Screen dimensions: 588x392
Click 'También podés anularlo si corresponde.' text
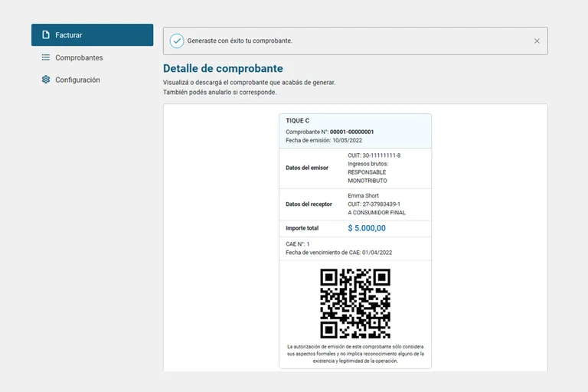220,93
